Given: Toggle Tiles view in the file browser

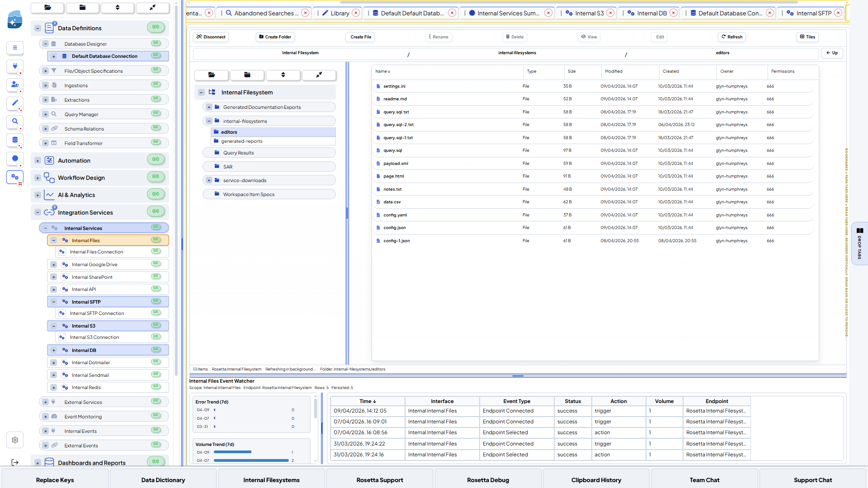Looking at the screenshot, I should 807,37.
